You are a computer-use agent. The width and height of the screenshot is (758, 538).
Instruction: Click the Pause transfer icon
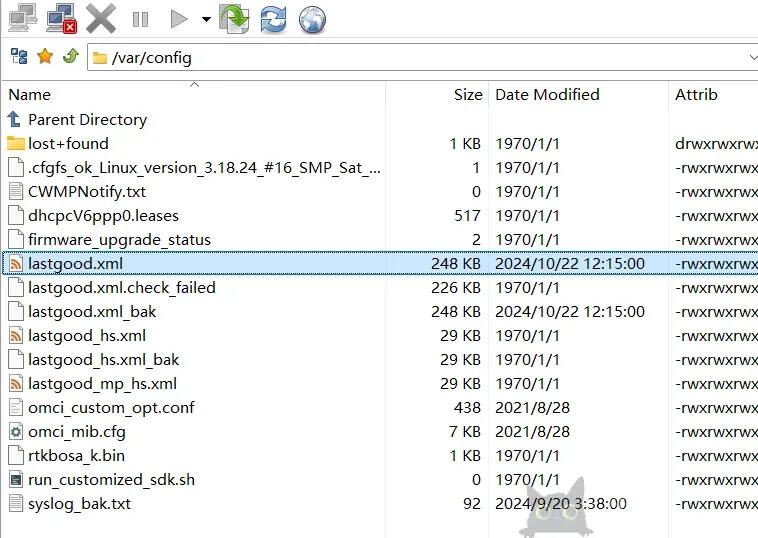pos(140,19)
